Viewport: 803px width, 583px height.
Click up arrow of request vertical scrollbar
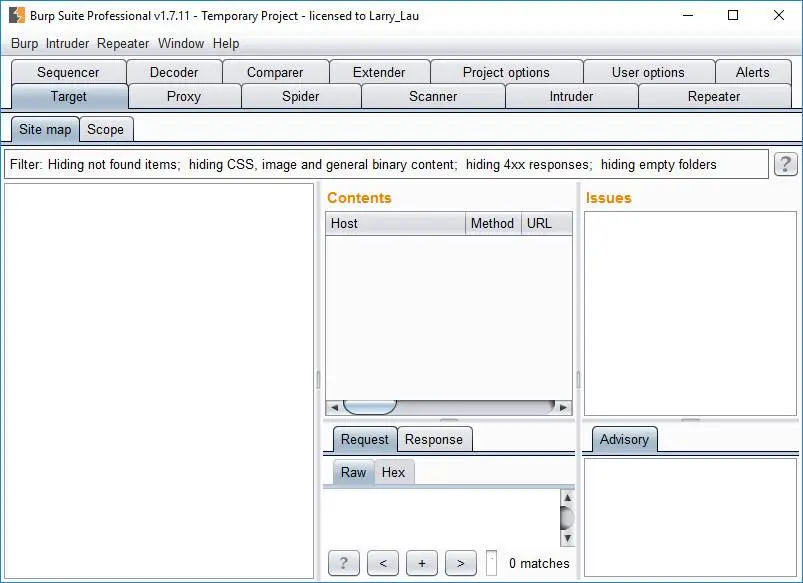click(567, 497)
